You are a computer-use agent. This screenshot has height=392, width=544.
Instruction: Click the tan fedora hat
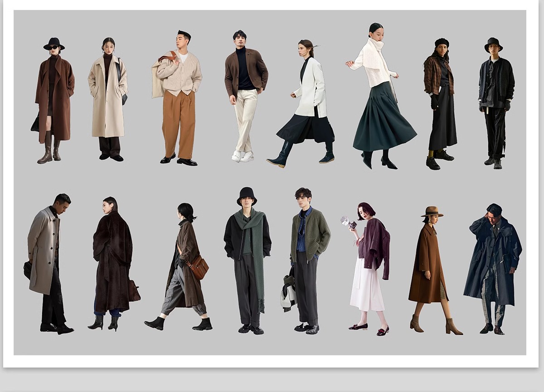432,212
